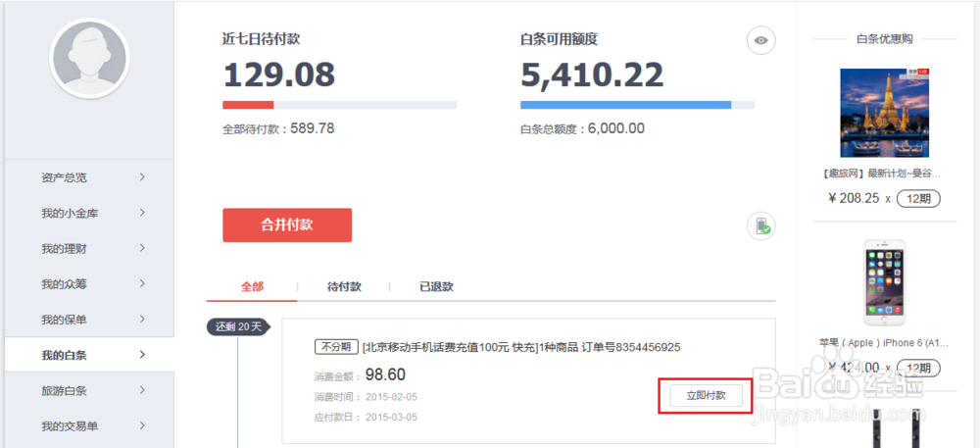Open the Bangkok temple travel thumbnail

(x=884, y=113)
